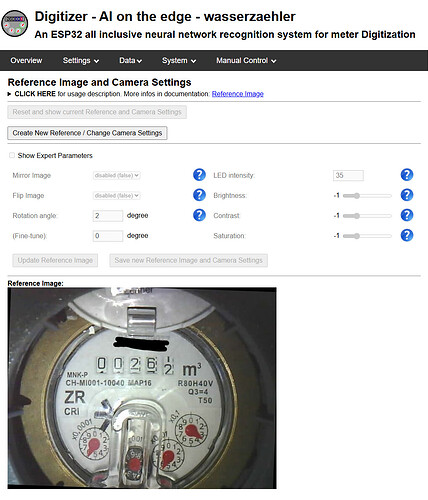Open the Flip Image dropdown

click(116, 196)
